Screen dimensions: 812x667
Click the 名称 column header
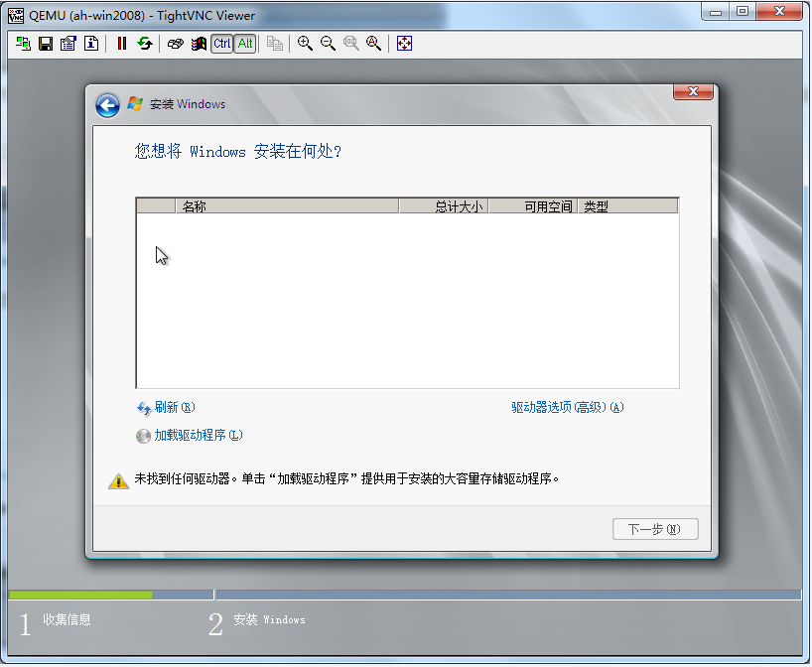(x=286, y=206)
